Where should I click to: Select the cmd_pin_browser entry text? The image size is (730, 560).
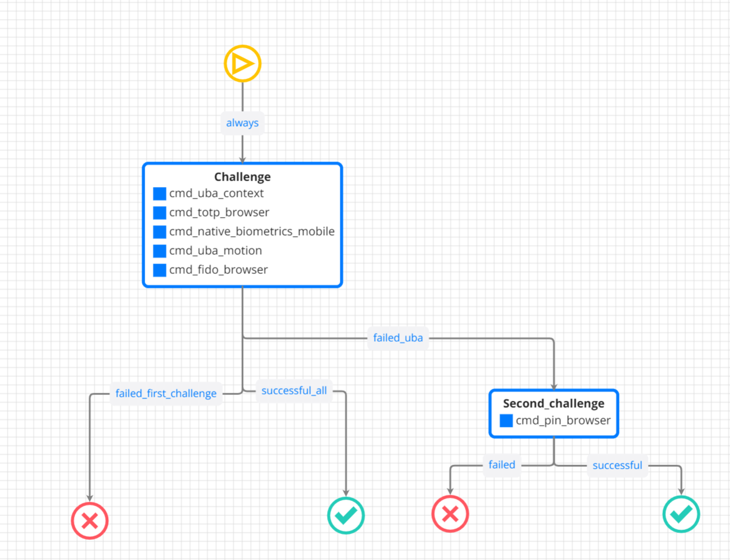tap(563, 420)
